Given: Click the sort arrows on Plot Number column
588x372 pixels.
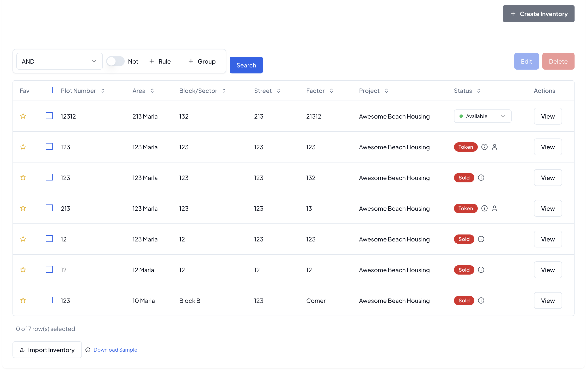Looking at the screenshot, I should 103,90.
